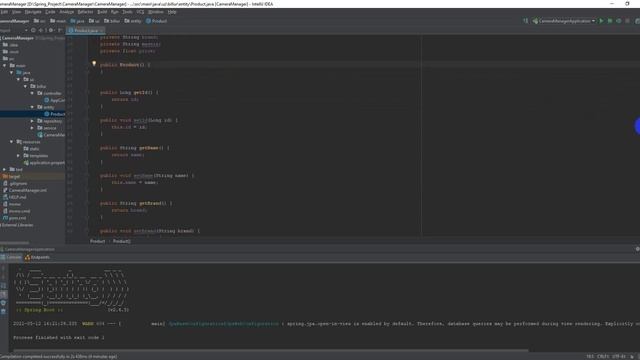Select application.properties in project tree
Image resolution: width=640 pixels, height=360 pixels.
[44, 162]
